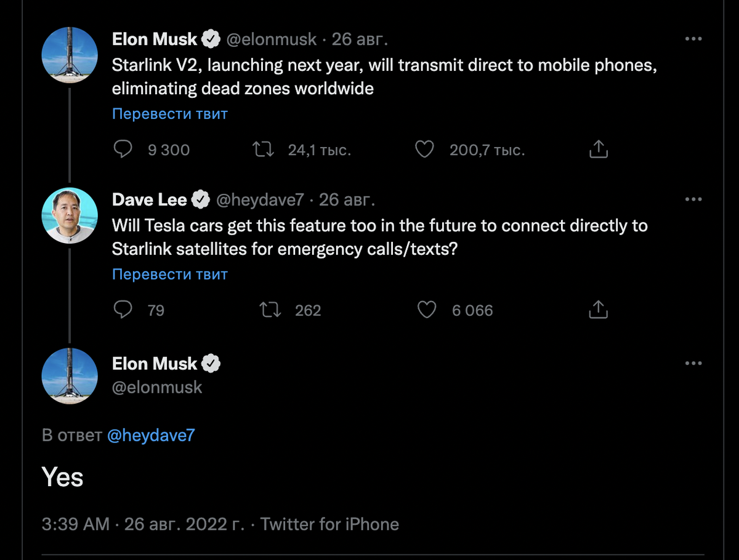Like the Starlink V2 tweet

pos(424,150)
